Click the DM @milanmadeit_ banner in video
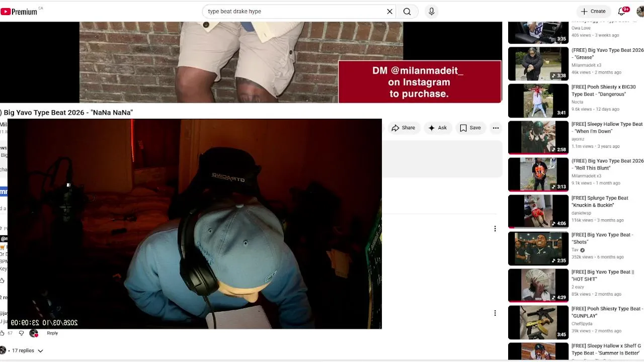This screenshot has height=362, width=644. [x=420, y=82]
